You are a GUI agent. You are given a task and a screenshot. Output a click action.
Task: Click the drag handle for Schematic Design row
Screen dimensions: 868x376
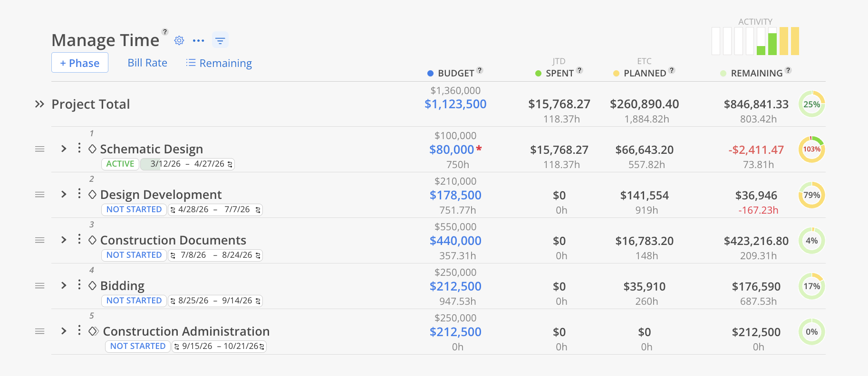(x=40, y=149)
